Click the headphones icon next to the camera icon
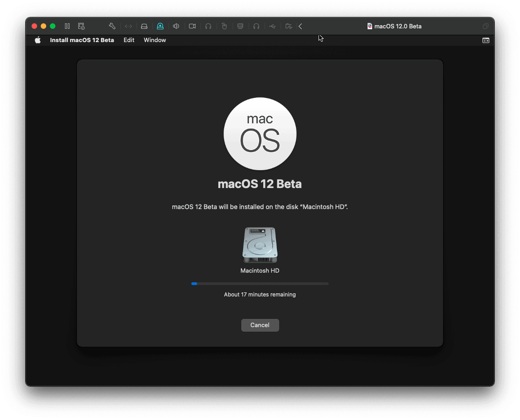This screenshot has height=420, width=520. coord(208,26)
